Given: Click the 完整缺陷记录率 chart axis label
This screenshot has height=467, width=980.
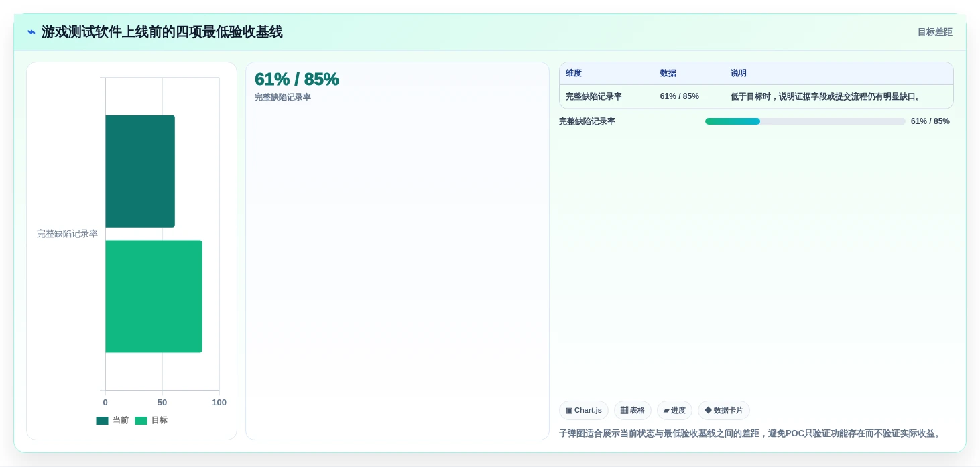Looking at the screenshot, I should 67,234.
